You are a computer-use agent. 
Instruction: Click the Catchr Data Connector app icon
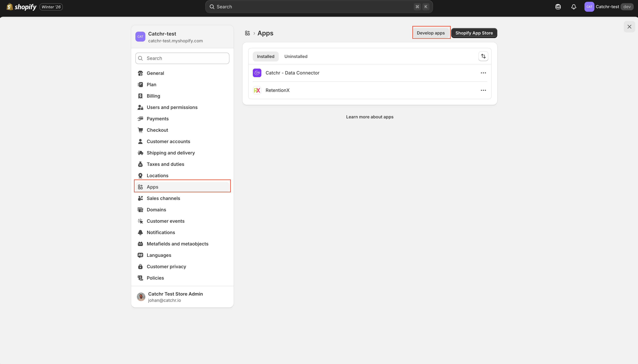pyautogui.click(x=257, y=73)
